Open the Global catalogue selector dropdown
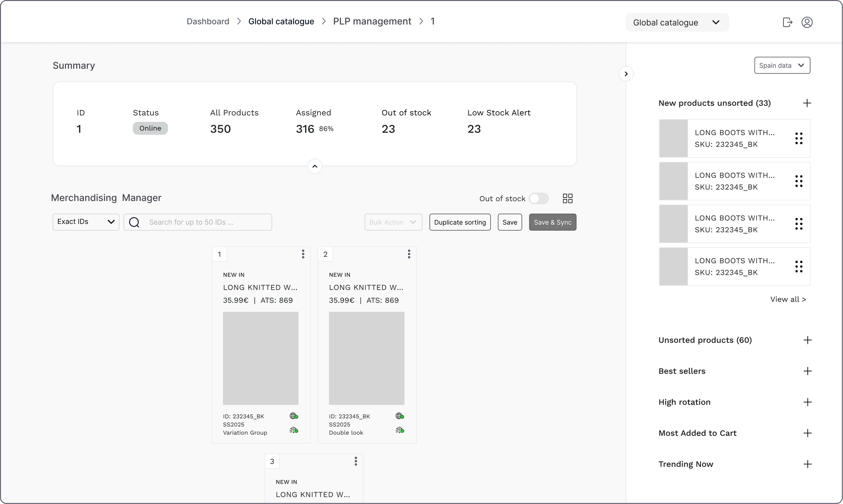This screenshot has width=843, height=504. (677, 22)
